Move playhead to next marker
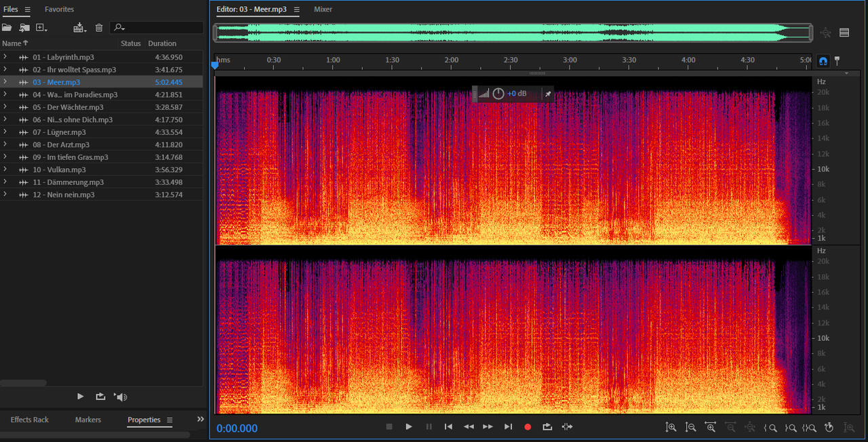Viewport: 868px width, 442px height. (508, 426)
